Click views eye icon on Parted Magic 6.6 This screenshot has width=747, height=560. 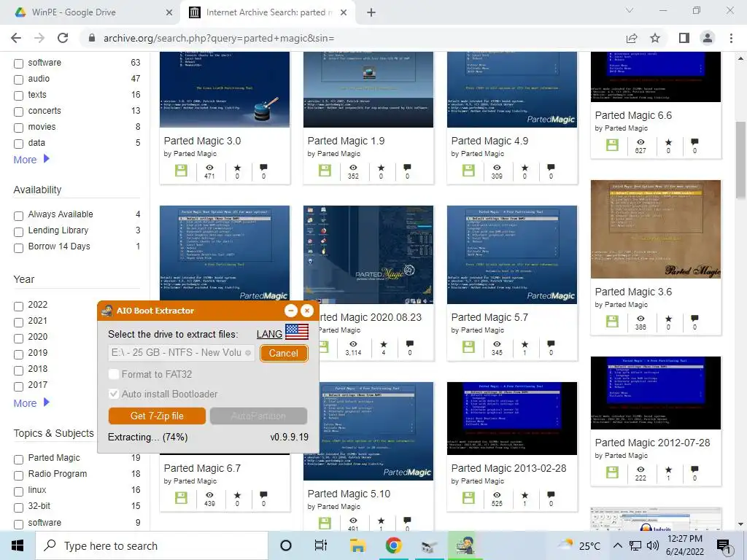640,142
